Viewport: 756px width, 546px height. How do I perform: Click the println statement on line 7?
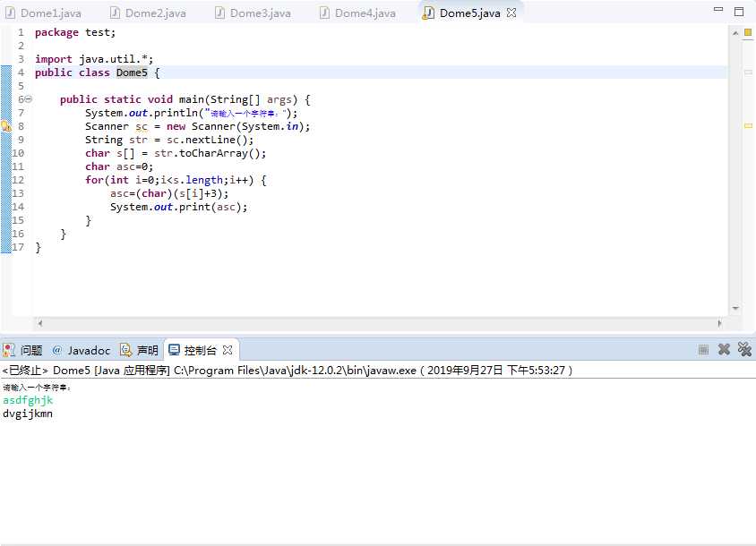(x=192, y=113)
